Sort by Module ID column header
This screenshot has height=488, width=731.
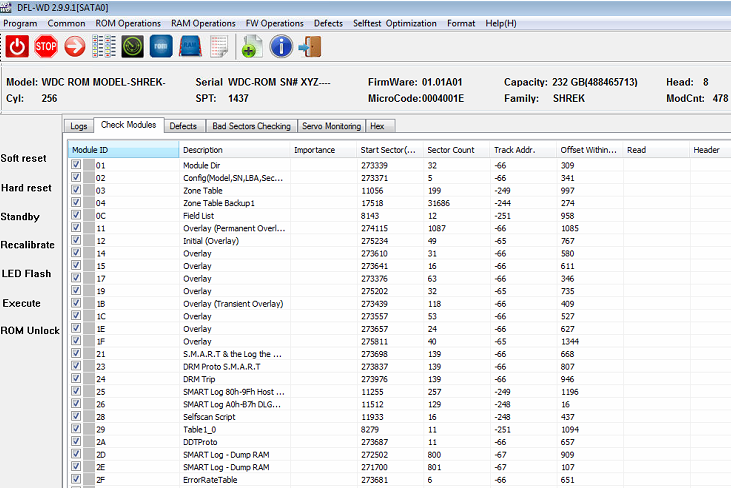click(124, 150)
